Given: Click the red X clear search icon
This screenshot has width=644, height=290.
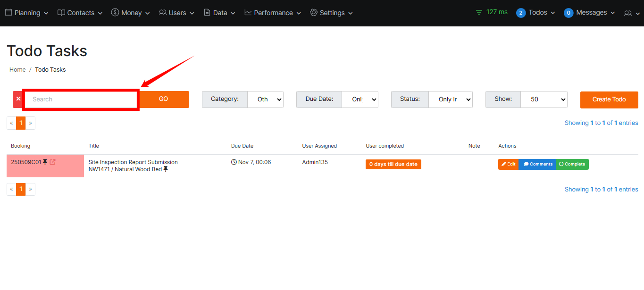Looking at the screenshot, I should [18, 99].
